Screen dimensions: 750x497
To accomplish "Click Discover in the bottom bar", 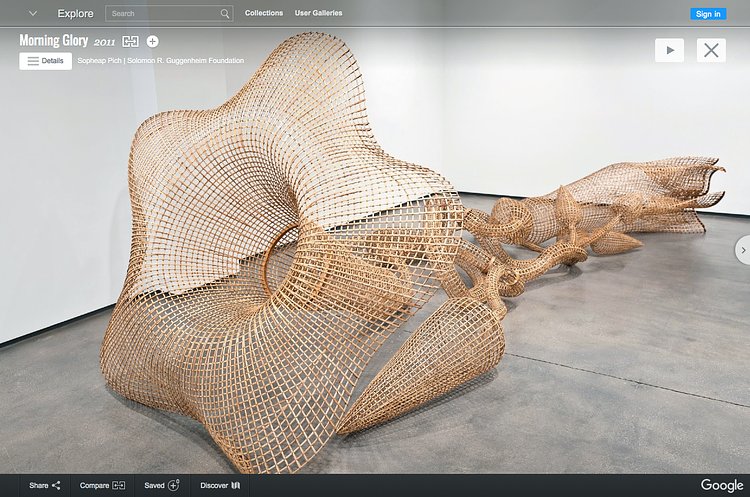I will [x=221, y=485].
